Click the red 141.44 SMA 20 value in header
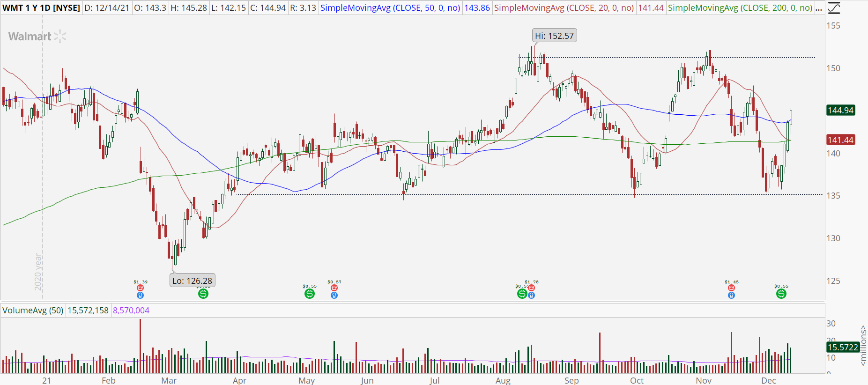This screenshot has height=385, width=868. pos(651,8)
